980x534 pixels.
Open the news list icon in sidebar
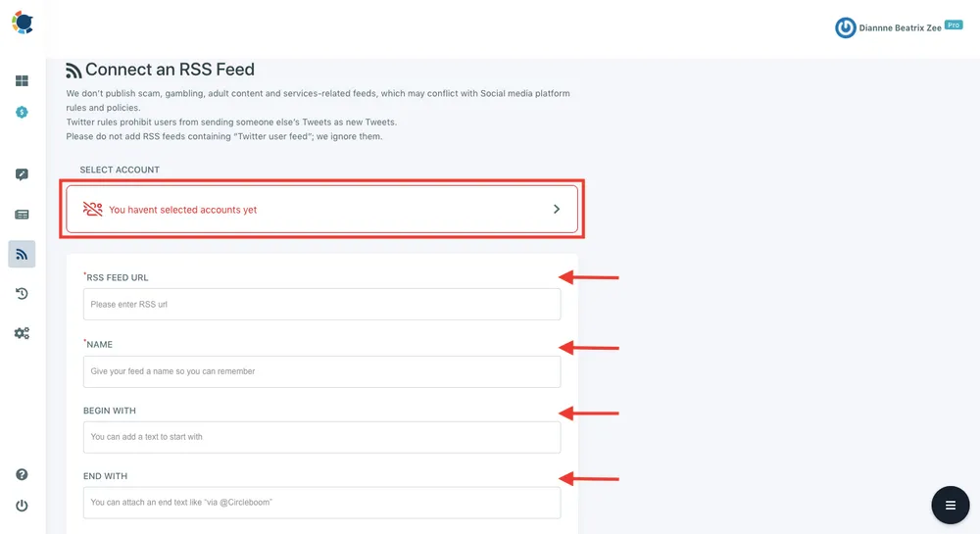pyautogui.click(x=22, y=215)
